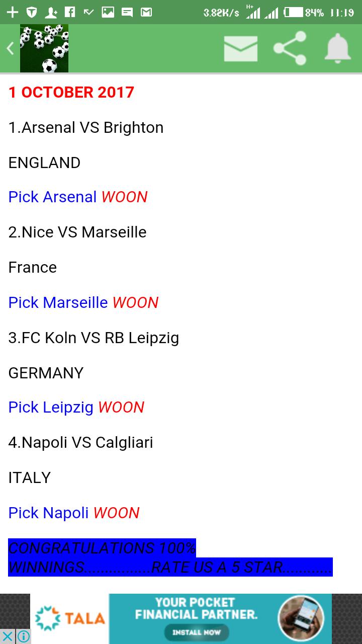Tap the Pick Napoli prediction text
The image size is (362, 644).
pos(49,513)
